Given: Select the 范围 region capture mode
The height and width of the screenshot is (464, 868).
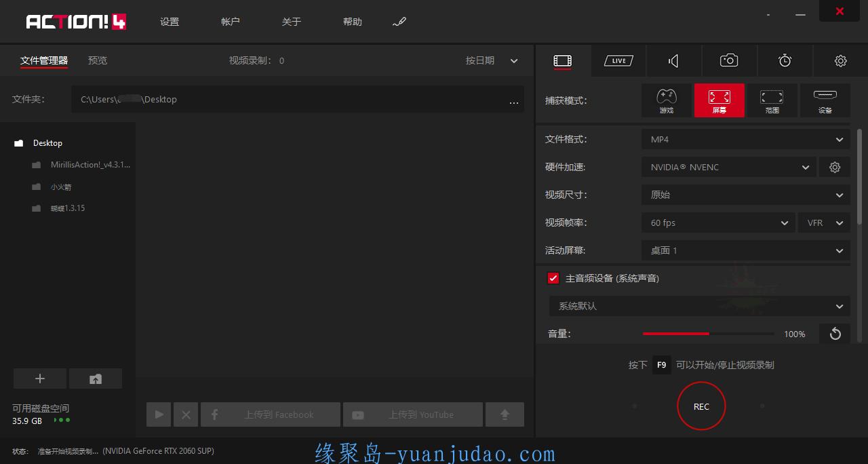Looking at the screenshot, I should point(772,100).
